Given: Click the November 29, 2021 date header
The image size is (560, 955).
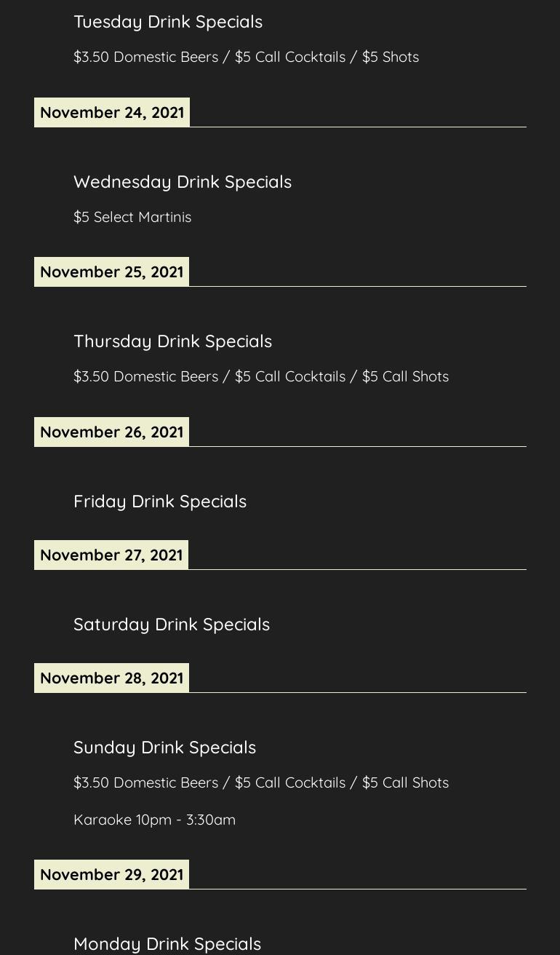Looking at the screenshot, I should [x=111, y=875].
